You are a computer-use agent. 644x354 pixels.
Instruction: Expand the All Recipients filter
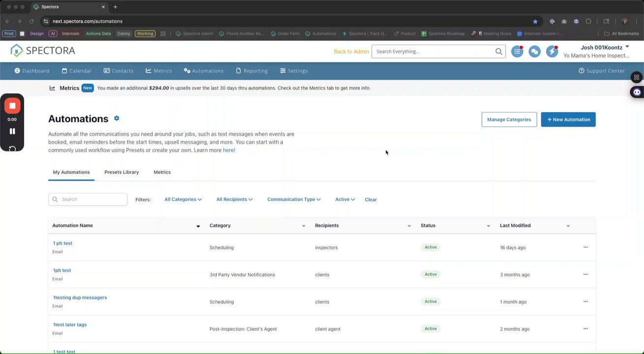(x=235, y=199)
